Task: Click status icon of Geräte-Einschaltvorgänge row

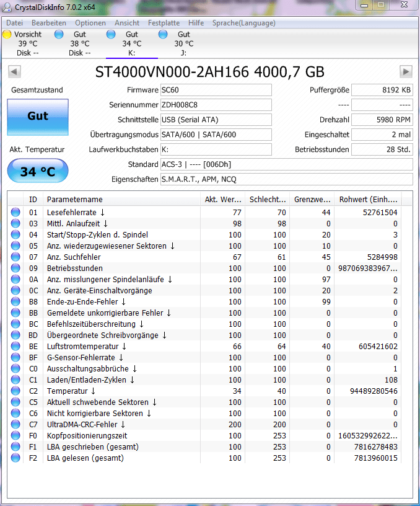Action: 15,290
